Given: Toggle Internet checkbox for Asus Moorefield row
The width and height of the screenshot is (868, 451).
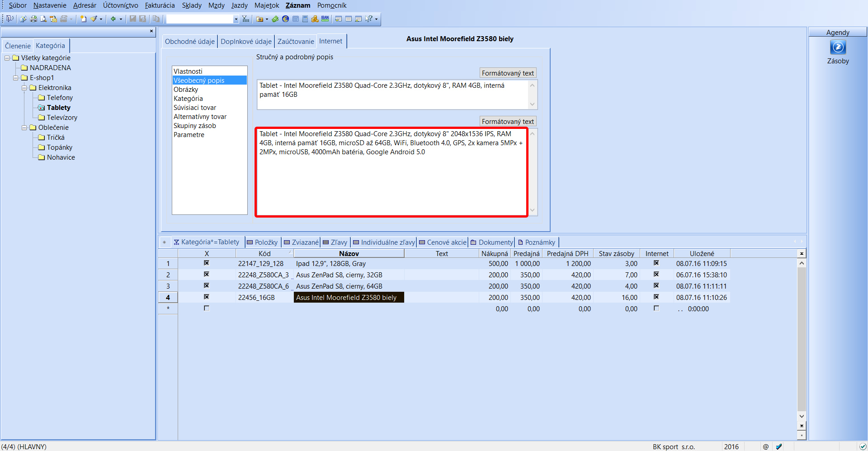Looking at the screenshot, I should point(656,297).
